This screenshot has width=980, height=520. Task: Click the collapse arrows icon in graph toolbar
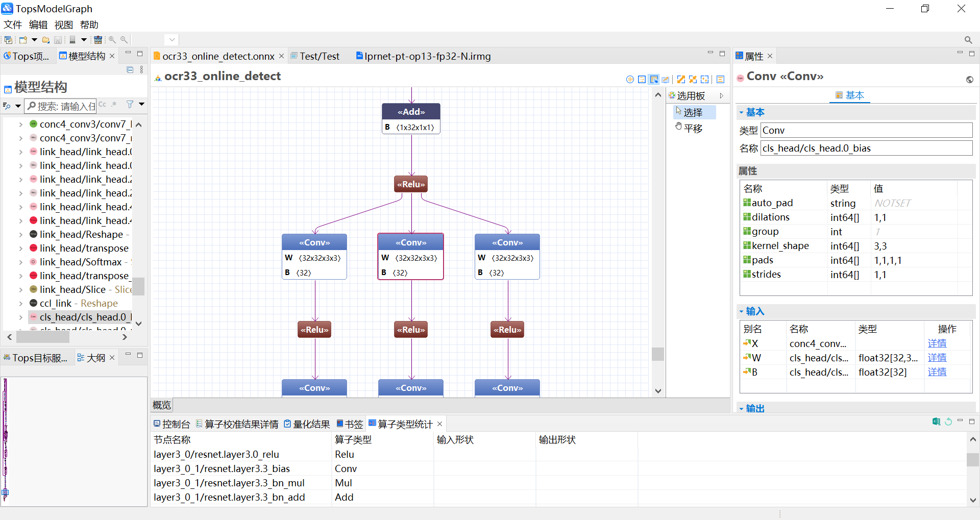693,80
